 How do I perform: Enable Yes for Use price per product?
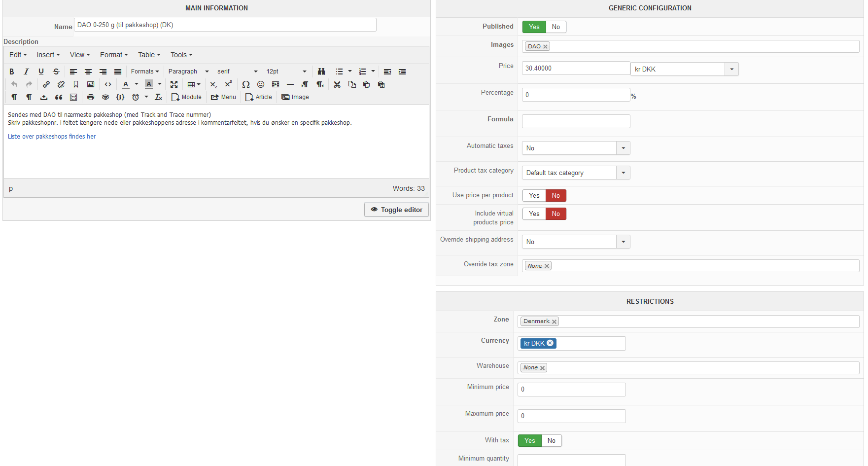534,195
